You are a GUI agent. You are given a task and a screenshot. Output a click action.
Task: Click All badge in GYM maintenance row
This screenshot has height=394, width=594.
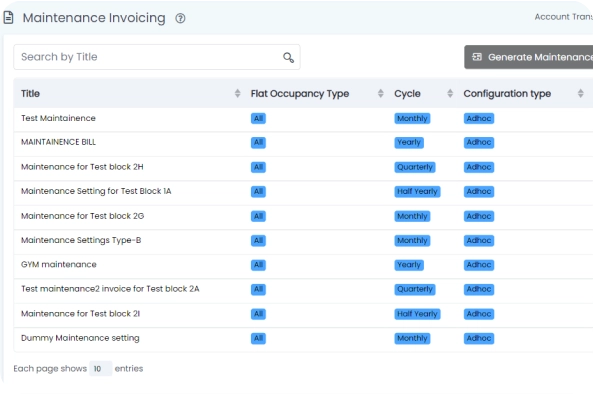[258, 265]
